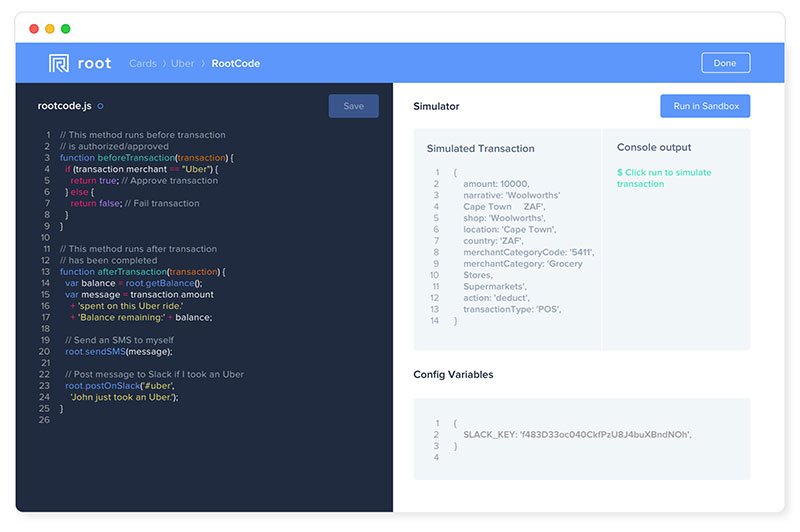
Task: Run the code in Sandbox
Action: point(704,106)
